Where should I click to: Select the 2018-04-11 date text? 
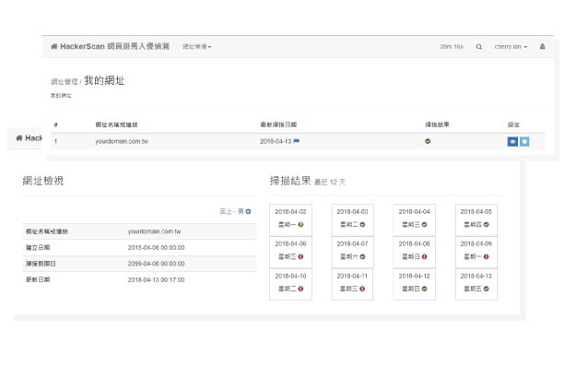[352, 277]
